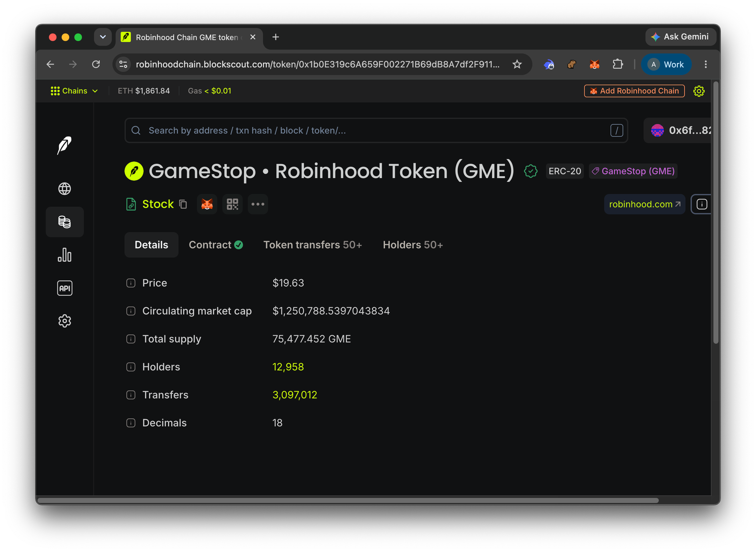Click the Decimals info hint icon
The image size is (756, 552).
131,423
